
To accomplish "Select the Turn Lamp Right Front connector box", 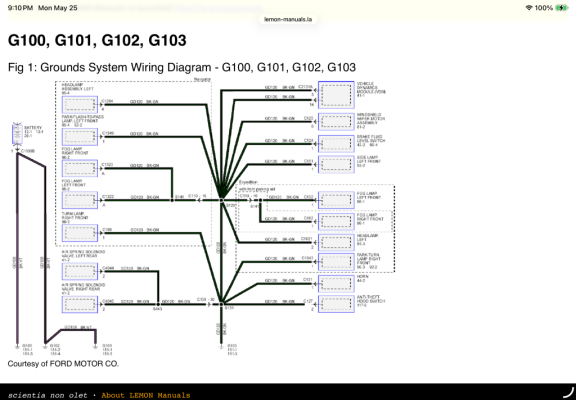I will [x=80, y=233].
